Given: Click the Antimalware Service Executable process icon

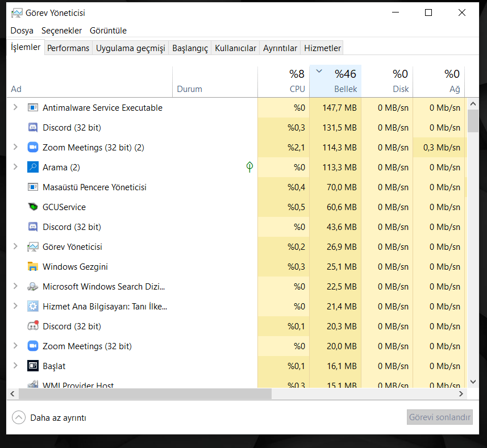Looking at the screenshot, I should pyautogui.click(x=33, y=108).
